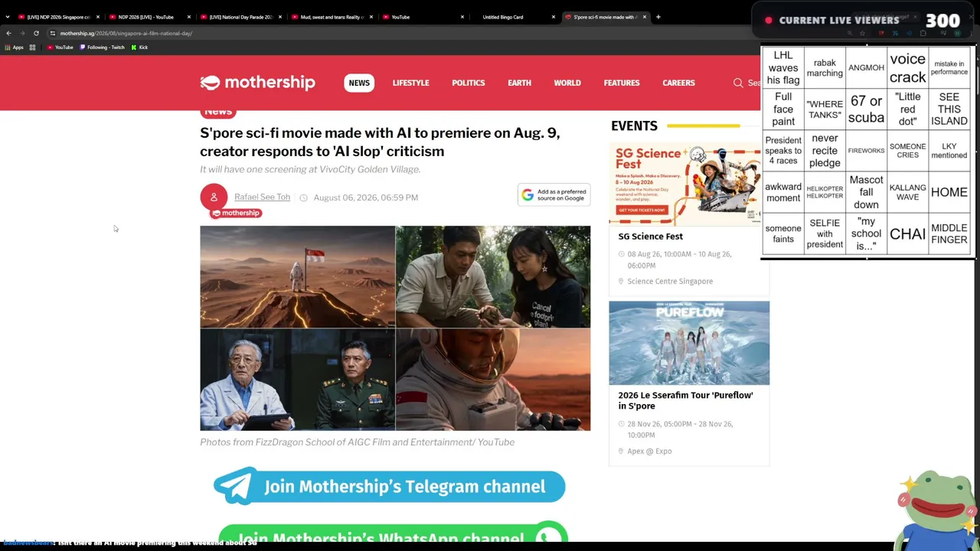Mark the 'MIDDLE FINGER' bingo square
980x551 pixels.
(x=949, y=233)
